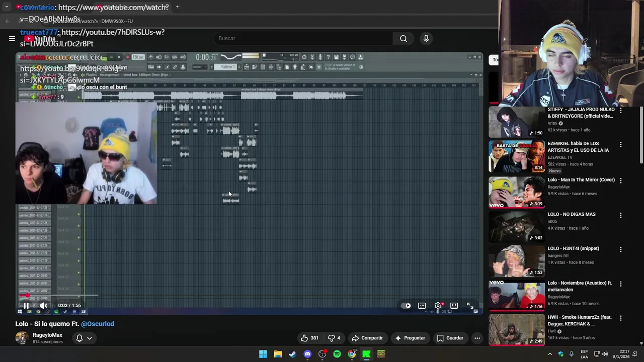644x362 pixels.
Task: Open options for LOLO - H3NT4I snippet
Action: [x=621, y=249]
